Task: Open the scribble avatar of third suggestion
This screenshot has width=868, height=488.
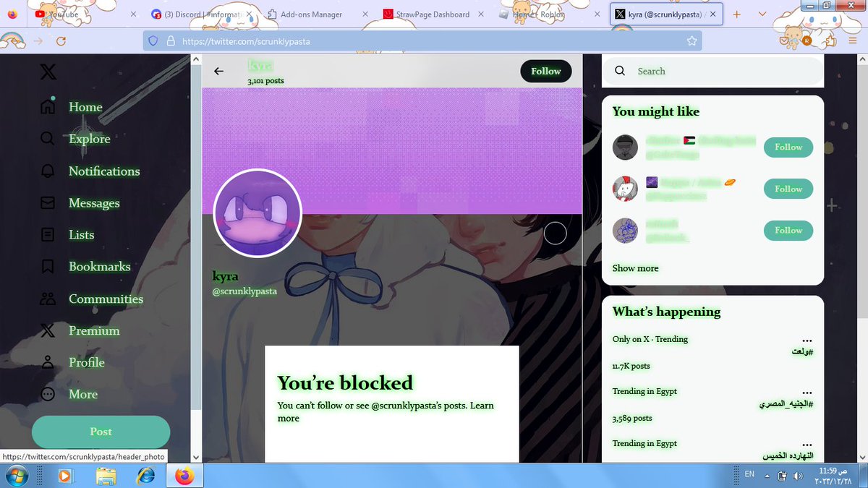Action: click(625, 231)
